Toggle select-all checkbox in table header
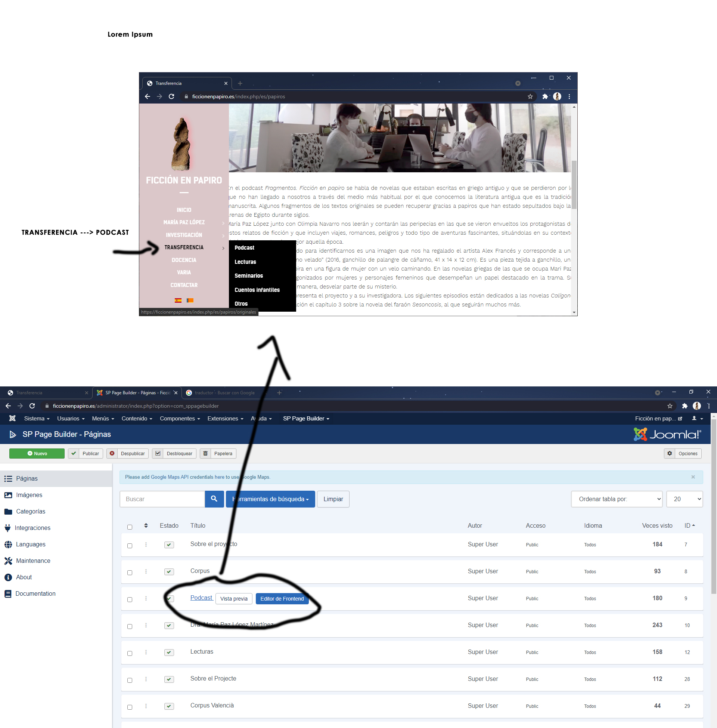The height and width of the screenshot is (728, 717). point(130,527)
